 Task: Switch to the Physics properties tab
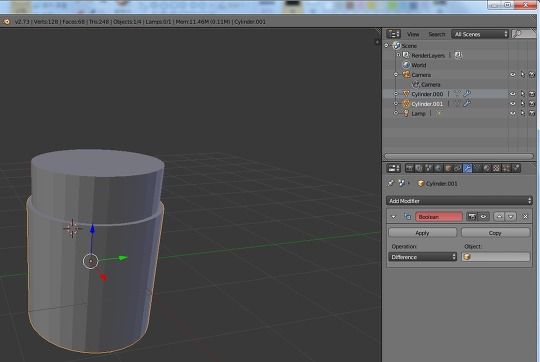click(x=516, y=168)
